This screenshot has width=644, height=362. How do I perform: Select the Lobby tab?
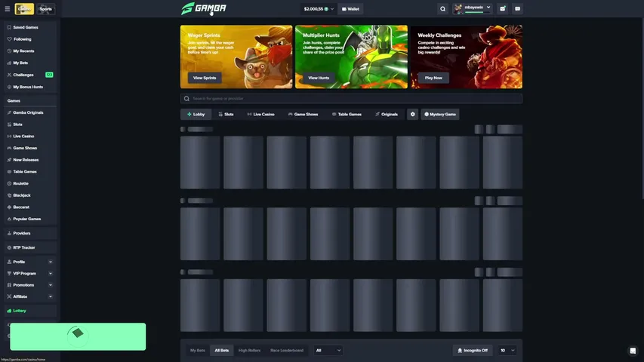click(x=196, y=115)
